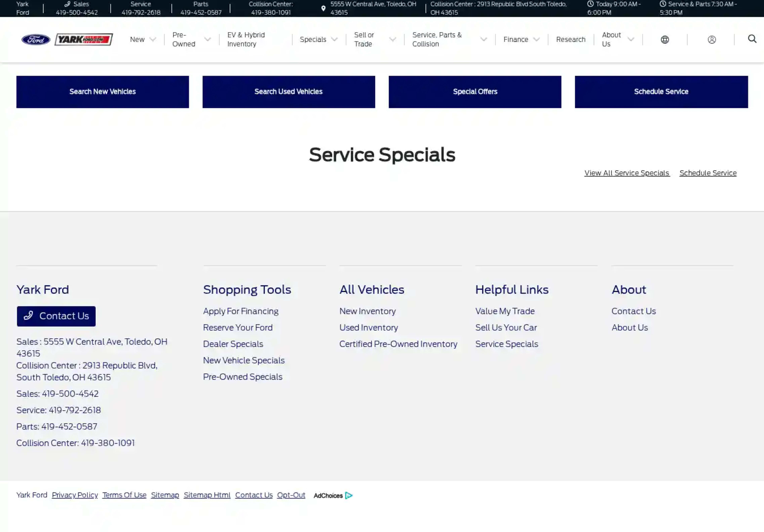Screen dimensions: 764x532
Task: Expand the New menu dropdown
Action: tap(143, 40)
